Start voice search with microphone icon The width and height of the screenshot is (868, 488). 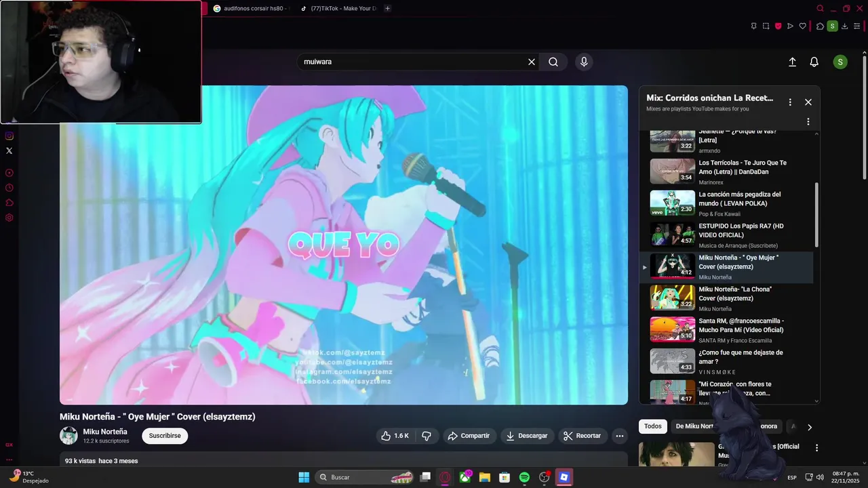click(x=584, y=62)
